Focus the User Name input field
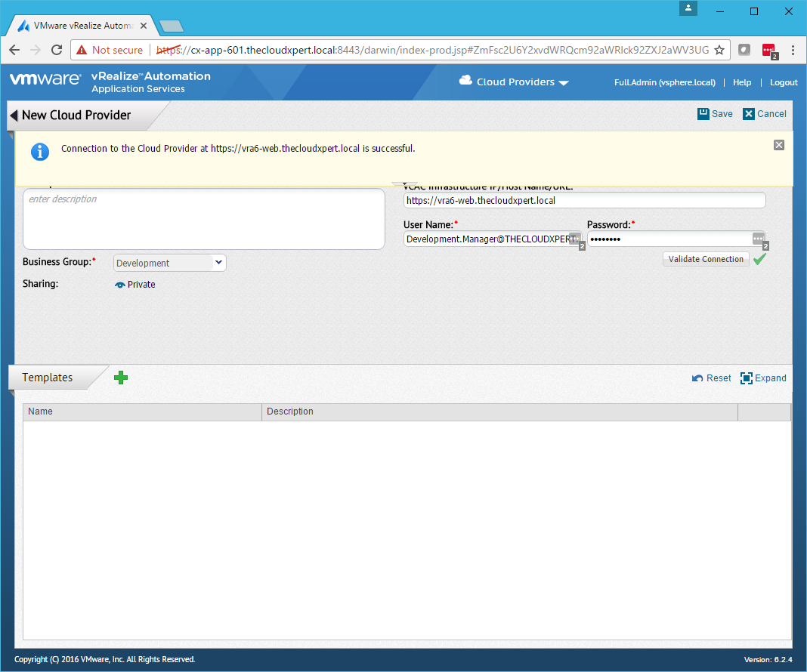 pos(492,239)
